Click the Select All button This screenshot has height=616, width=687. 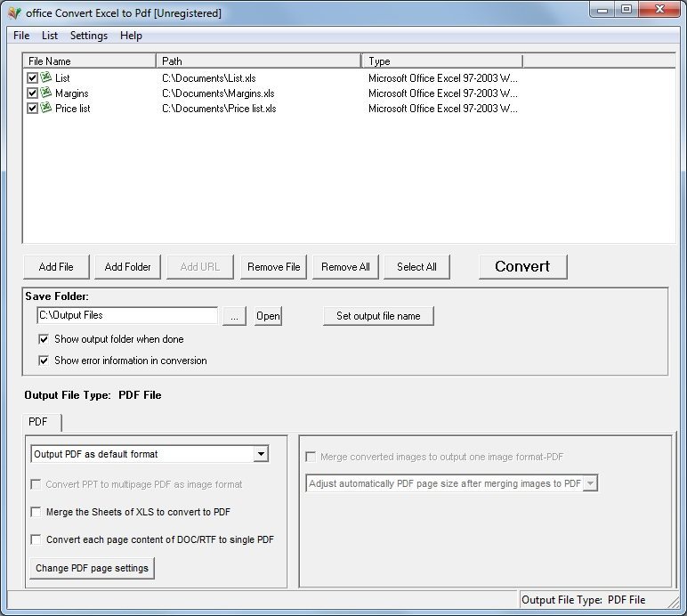[x=416, y=267]
